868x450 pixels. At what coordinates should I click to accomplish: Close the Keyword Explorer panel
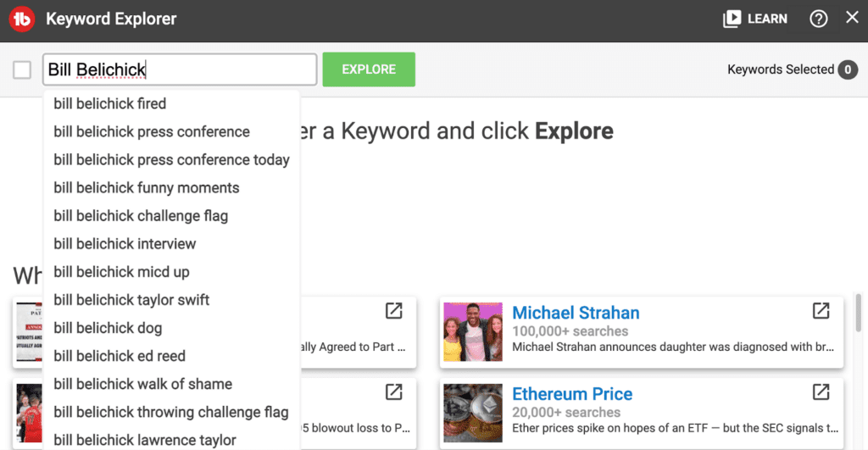point(852,18)
